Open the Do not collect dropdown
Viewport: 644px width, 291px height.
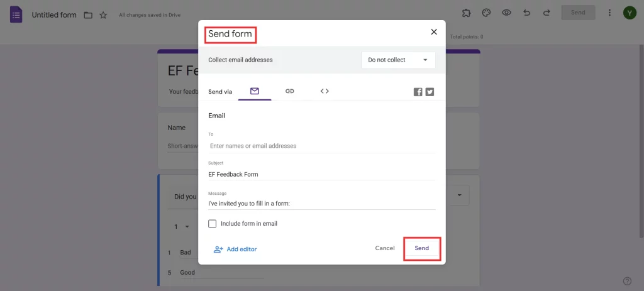point(398,60)
